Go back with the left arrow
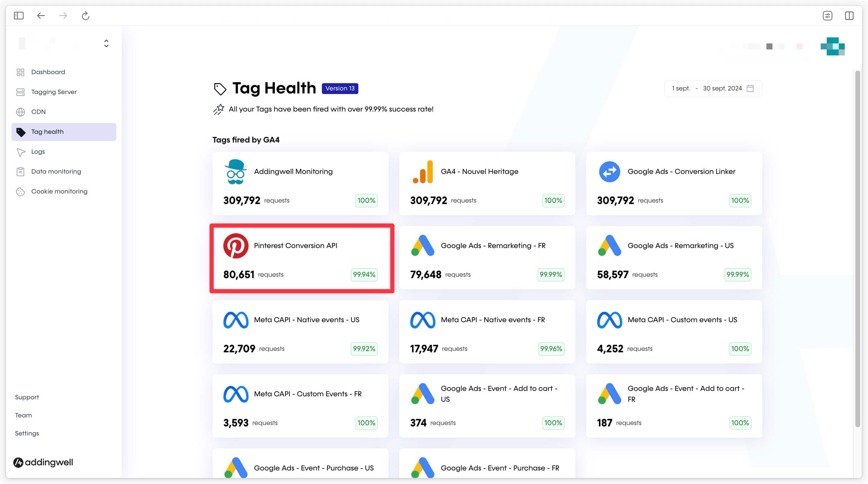The image size is (868, 484). point(41,15)
